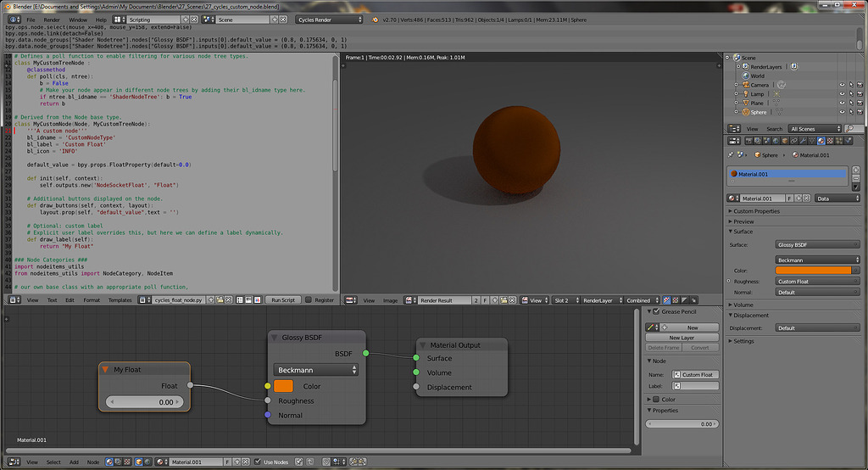This screenshot has width=868, height=470.
Task: Toggle the node Color checkbox
Action: tap(656, 399)
